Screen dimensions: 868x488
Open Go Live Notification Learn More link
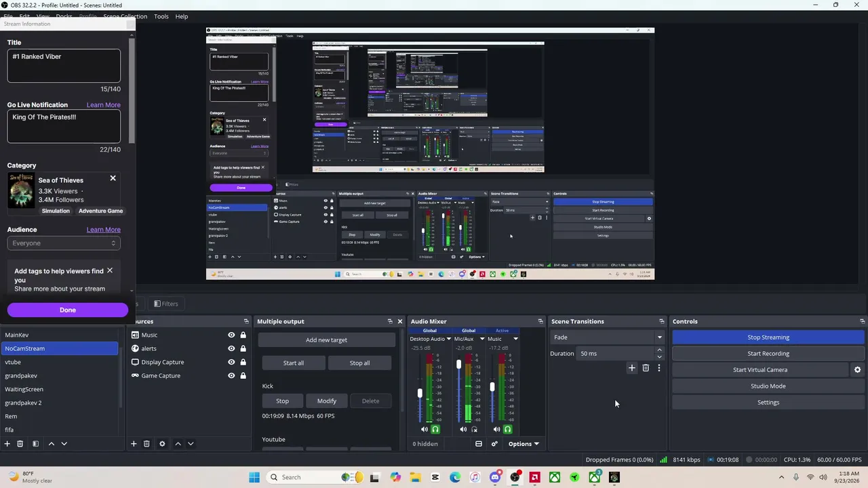pos(103,105)
